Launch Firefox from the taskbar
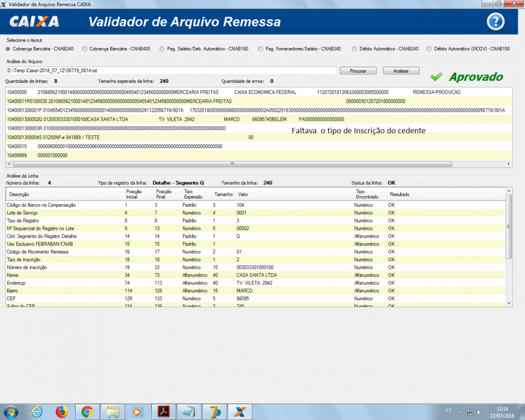The height and width of the screenshot is (420, 525). (x=62, y=412)
